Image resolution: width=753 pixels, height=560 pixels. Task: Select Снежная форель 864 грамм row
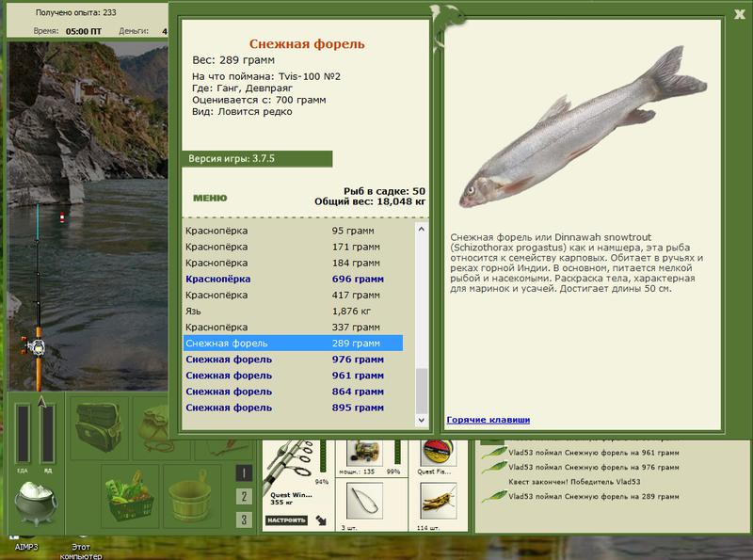pyautogui.click(x=294, y=392)
